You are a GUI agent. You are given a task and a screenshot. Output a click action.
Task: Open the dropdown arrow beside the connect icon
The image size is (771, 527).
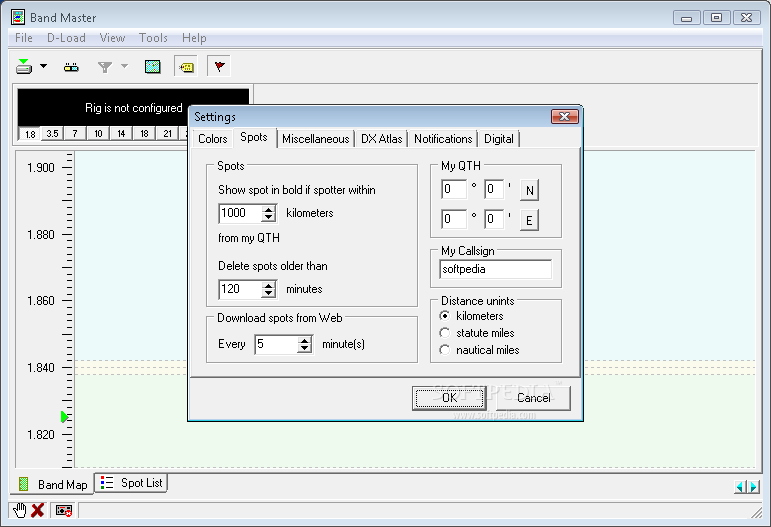tap(43, 66)
